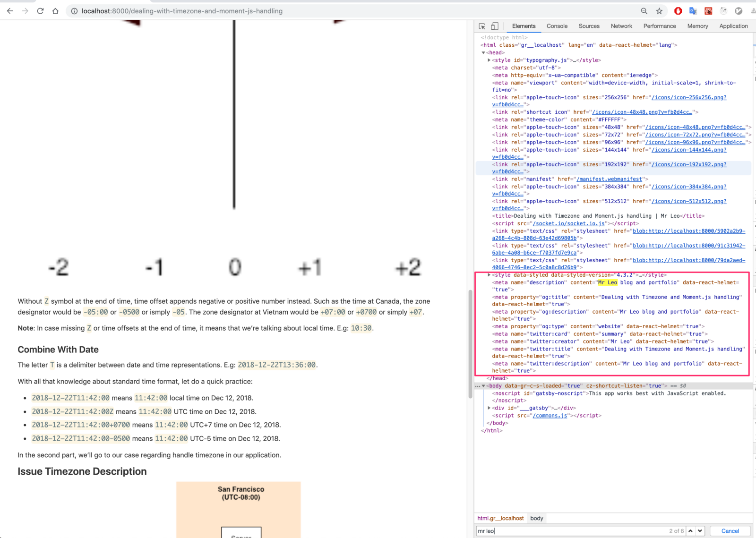Expand the ___gatsby div node

[x=489, y=408]
